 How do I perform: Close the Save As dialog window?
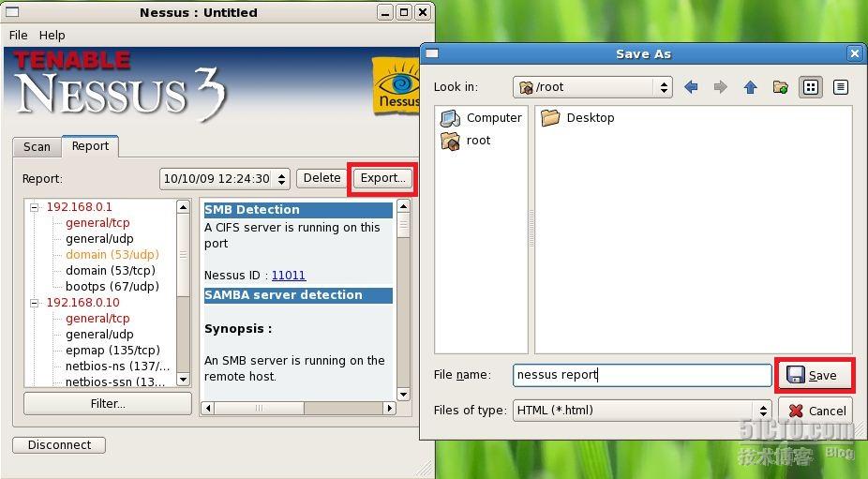855,53
